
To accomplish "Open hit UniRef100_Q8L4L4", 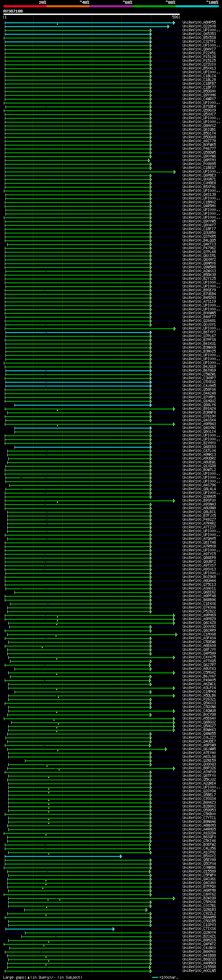I will point(199,489).
